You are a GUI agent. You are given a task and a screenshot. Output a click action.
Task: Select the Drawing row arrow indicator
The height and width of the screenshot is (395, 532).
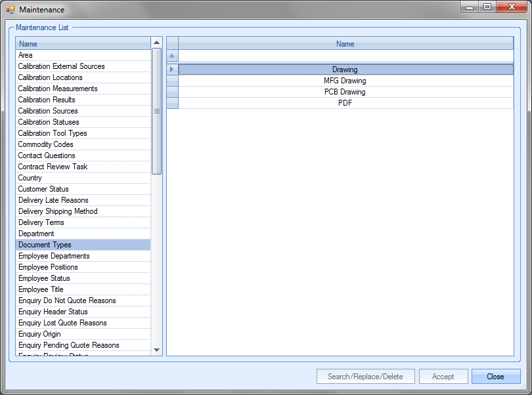coord(172,70)
